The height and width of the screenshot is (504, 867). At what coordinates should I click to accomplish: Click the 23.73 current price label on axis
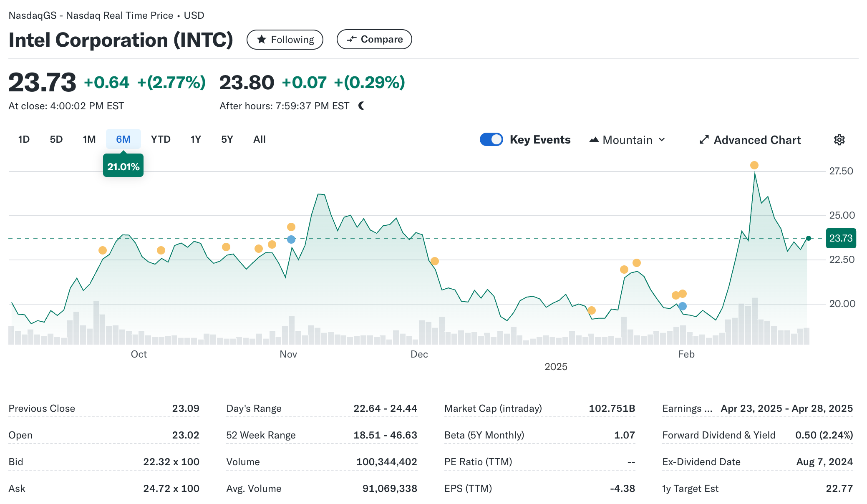pos(840,238)
